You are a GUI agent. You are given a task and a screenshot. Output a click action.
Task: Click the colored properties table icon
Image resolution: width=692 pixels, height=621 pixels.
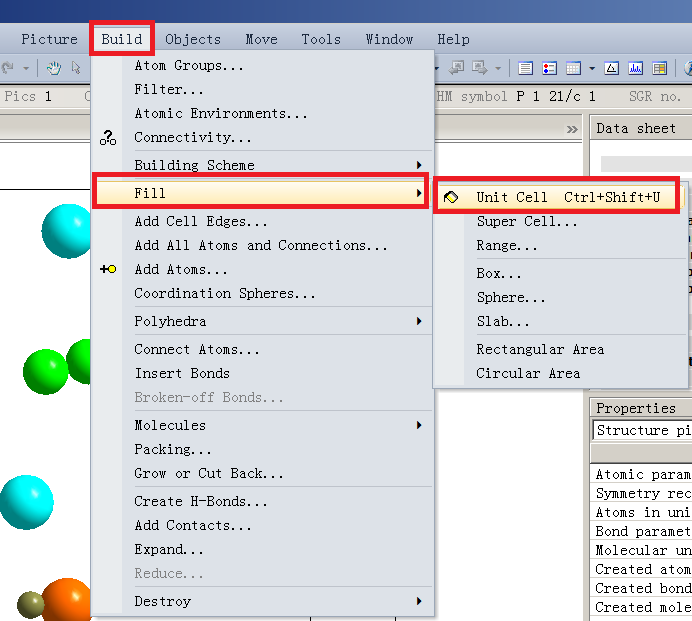659,69
